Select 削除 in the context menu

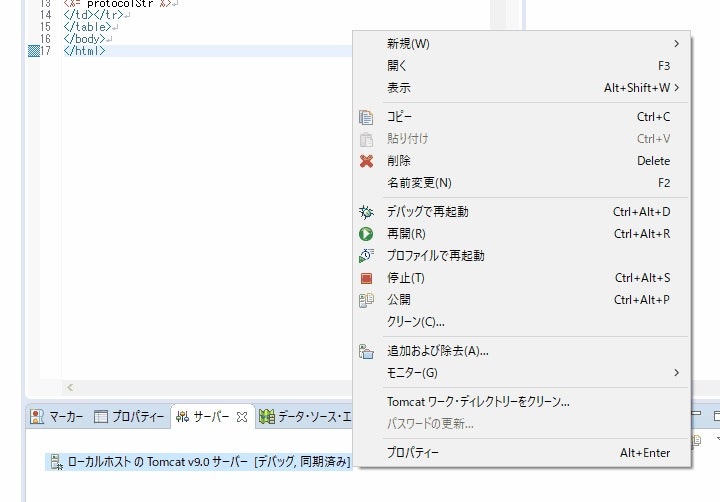523,161
